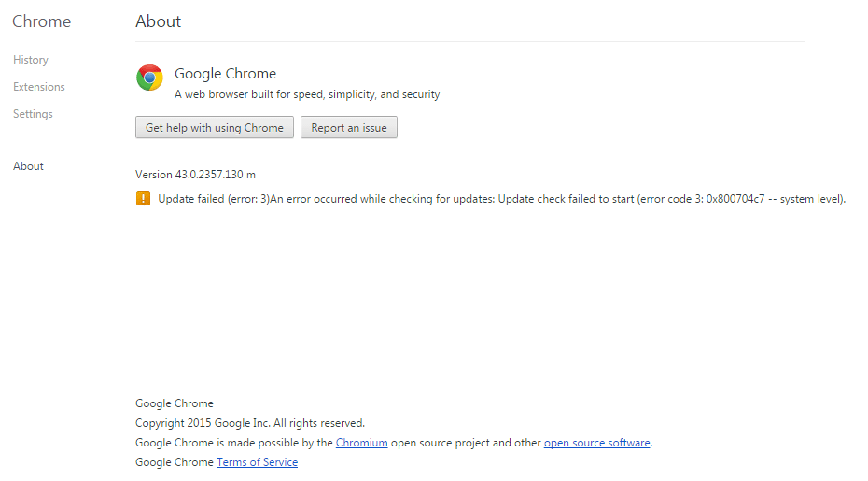Click the Report an issue button
The width and height of the screenshot is (868, 481).
(x=349, y=127)
